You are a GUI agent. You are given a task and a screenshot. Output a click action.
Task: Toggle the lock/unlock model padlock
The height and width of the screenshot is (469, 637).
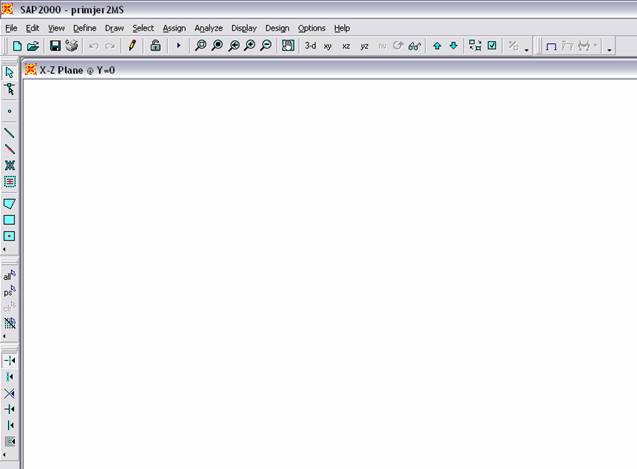click(x=155, y=46)
